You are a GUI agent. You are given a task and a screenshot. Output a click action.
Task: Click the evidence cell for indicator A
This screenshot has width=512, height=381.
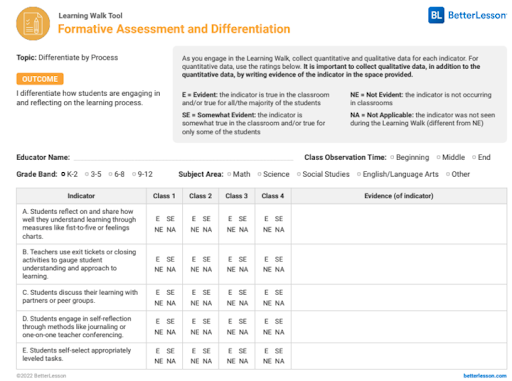[x=399, y=224]
